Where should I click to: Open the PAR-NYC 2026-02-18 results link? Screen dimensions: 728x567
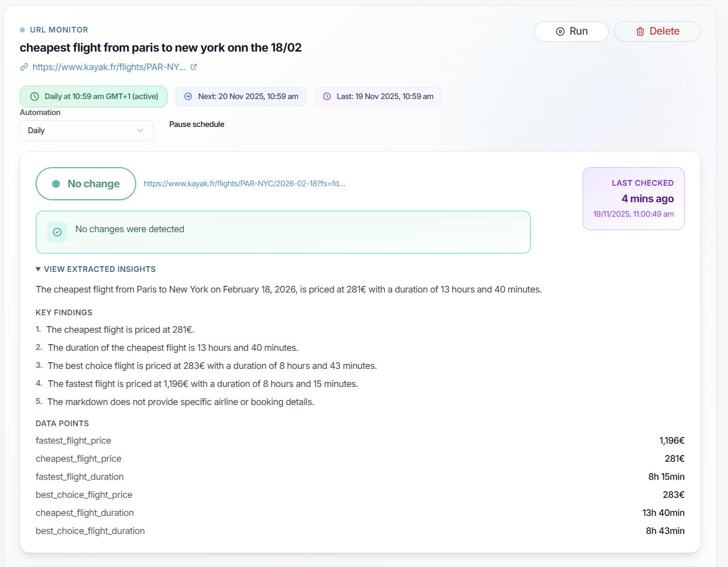(245, 183)
